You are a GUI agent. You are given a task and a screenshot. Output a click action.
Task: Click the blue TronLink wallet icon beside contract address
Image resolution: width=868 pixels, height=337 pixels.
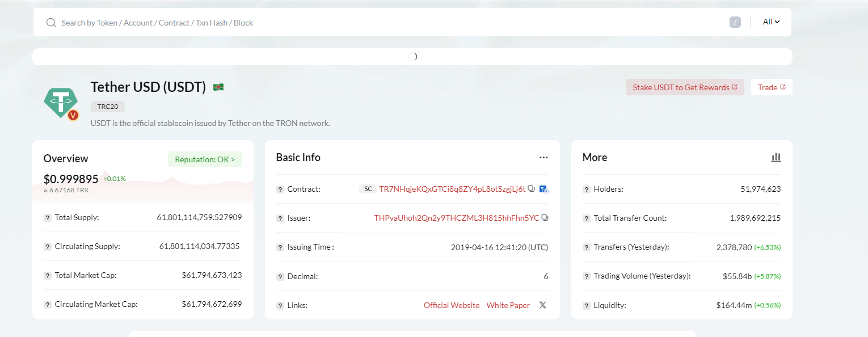(x=543, y=189)
